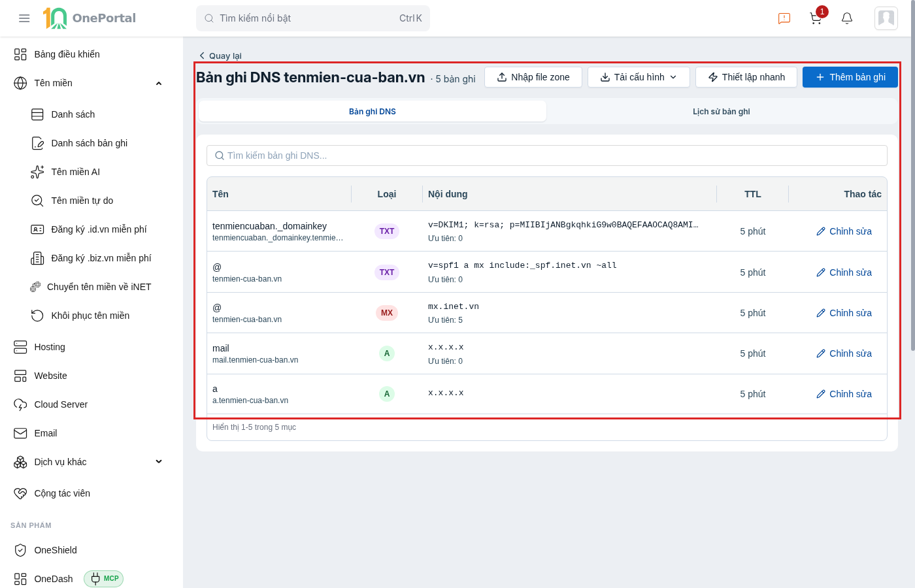Click the page vertical scrollbar
Screen dimensions: 915x588
pos(912,176)
